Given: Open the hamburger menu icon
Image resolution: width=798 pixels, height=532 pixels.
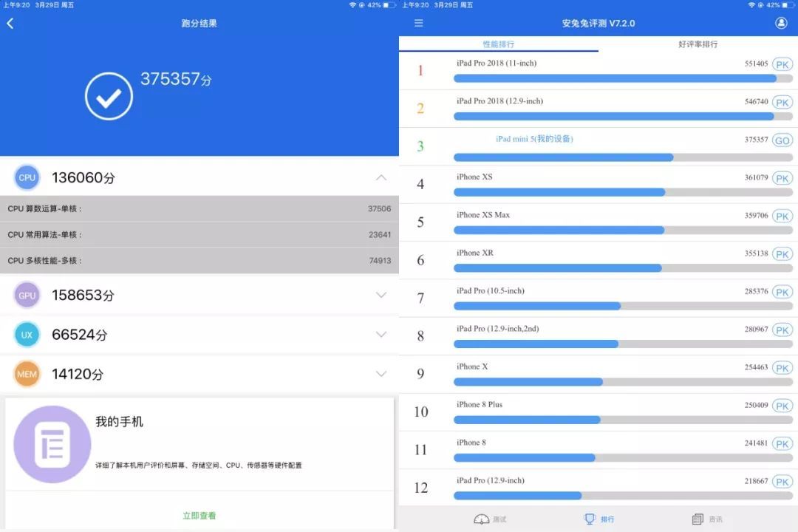Looking at the screenshot, I should click(x=419, y=24).
